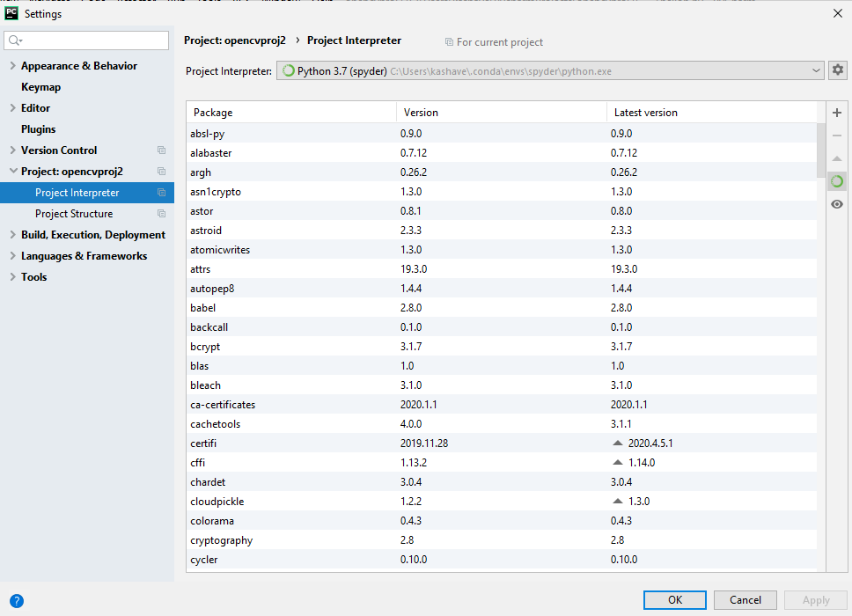852x616 pixels.
Task: Open the interpreter gear settings icon
Action: [838, 70]
